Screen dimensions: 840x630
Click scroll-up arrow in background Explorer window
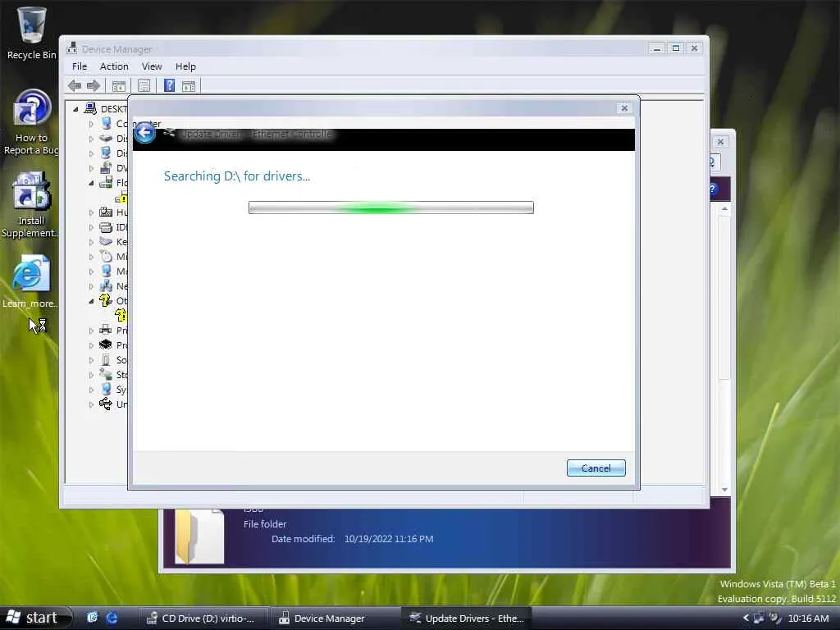tap(724, 209)
